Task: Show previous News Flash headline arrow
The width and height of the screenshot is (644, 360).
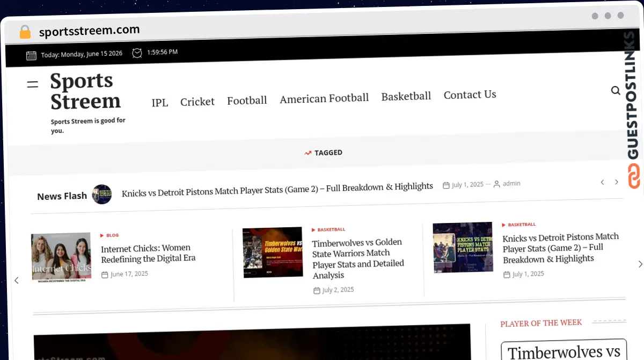Action: (602, 182)
